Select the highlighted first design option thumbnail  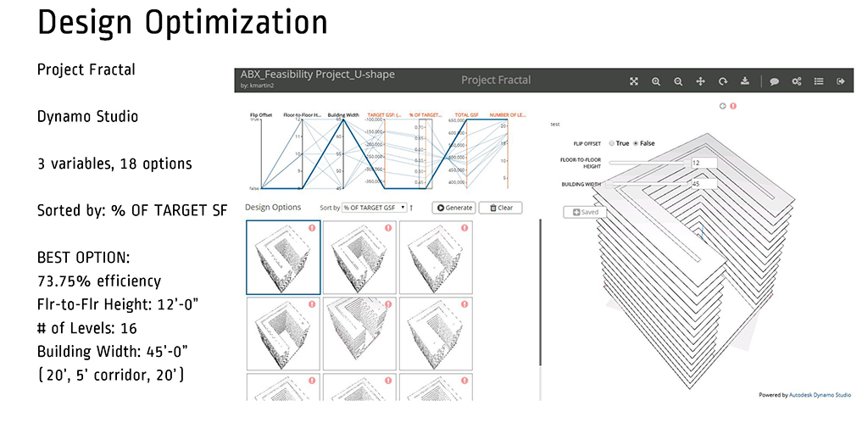283,258
